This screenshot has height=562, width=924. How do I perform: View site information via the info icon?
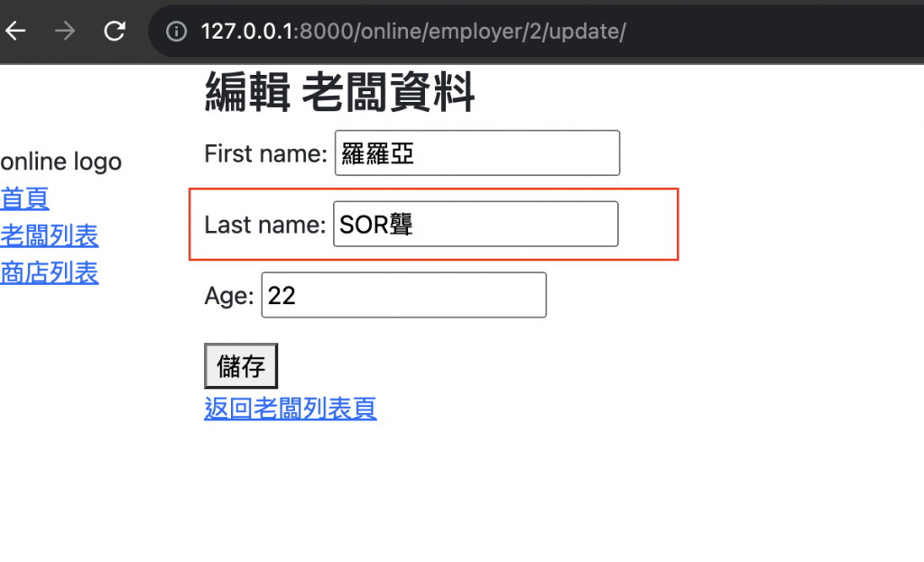(x=176, y=32)
